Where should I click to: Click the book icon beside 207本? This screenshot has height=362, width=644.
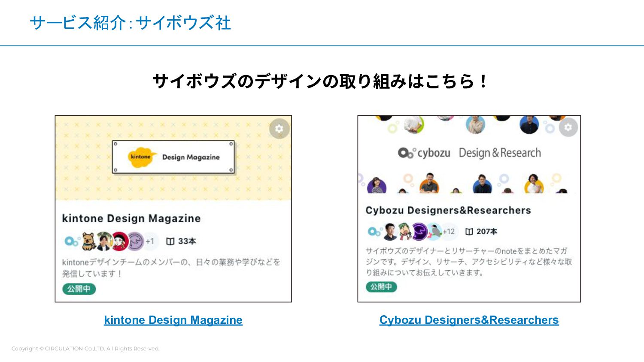[x=469, y=232]
